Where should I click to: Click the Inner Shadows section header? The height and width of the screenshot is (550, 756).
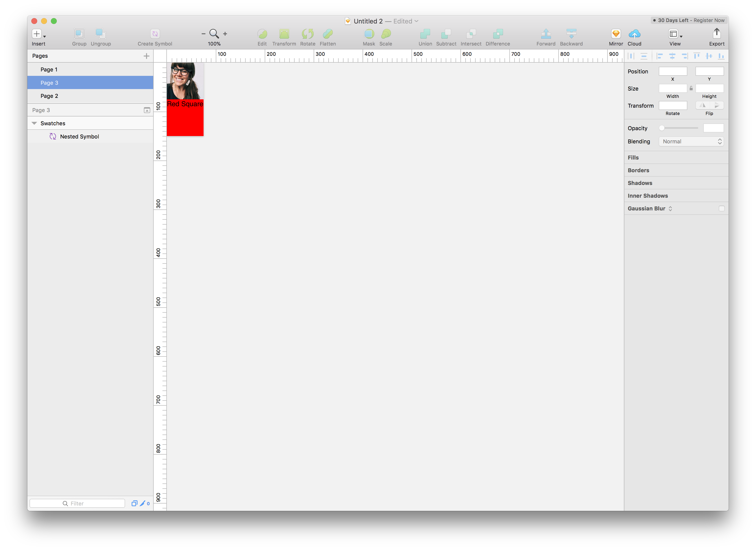676,196
